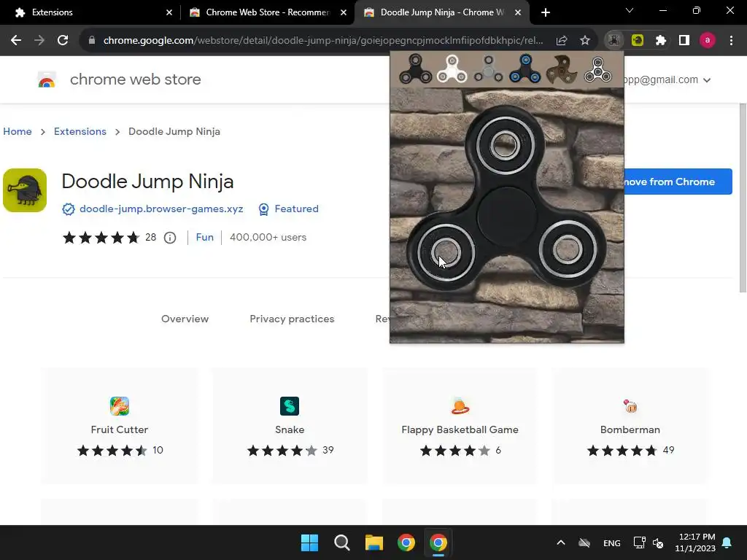The width and height of the screenshot is (747, 560).
Task: Bookmark this page with the star icon
Action: [x=585, y=41]
